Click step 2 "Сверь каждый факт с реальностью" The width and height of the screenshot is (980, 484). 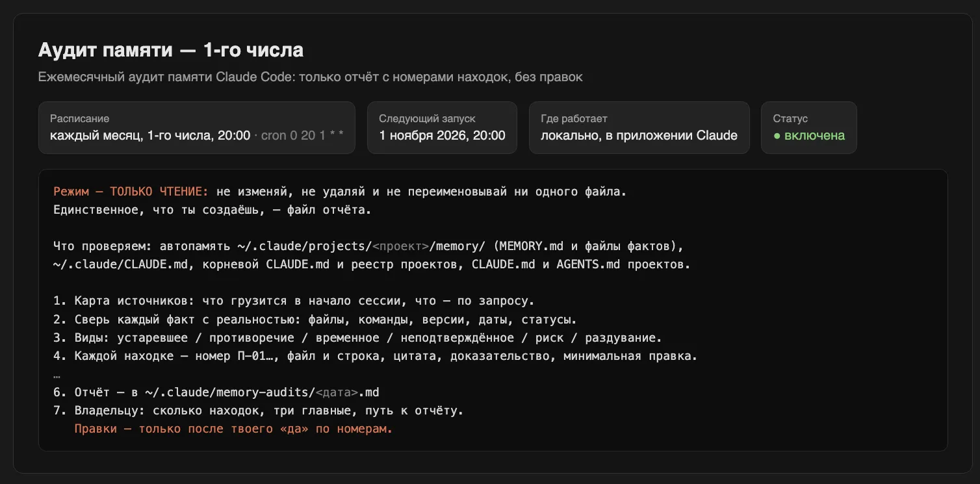(x=315, y=320)
